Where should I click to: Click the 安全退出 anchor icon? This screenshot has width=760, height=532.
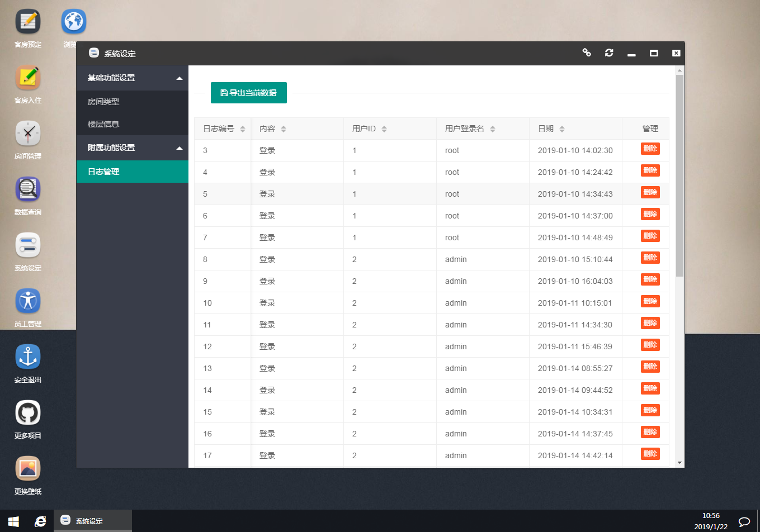click(x=28, y=357)
